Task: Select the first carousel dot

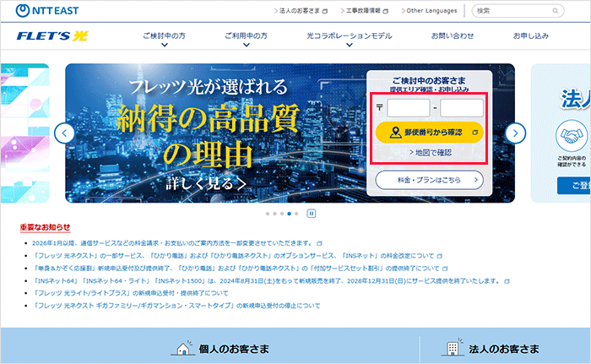Action: coord(268,214)
